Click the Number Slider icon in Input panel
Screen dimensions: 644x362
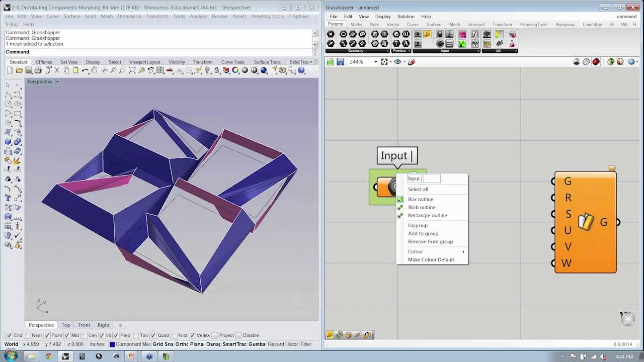pos(418,34)
